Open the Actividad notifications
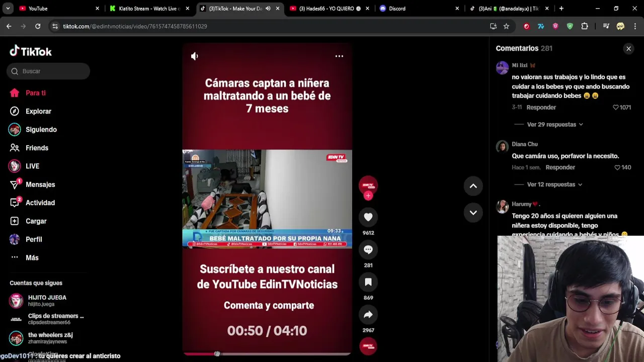644x362 pixels. (x=33, y=203)
